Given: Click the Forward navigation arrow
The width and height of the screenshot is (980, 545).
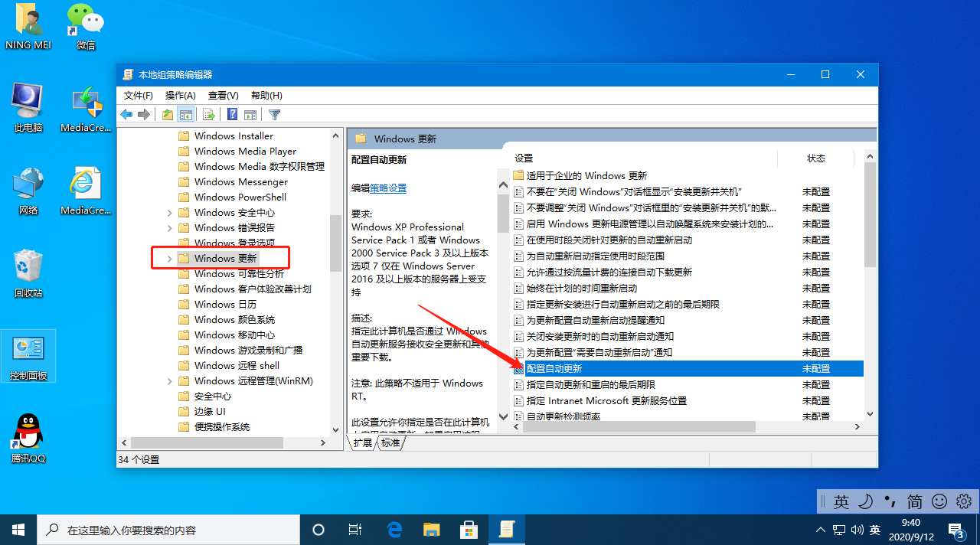Looking at the screenshot, I should (x=145, y=114).
